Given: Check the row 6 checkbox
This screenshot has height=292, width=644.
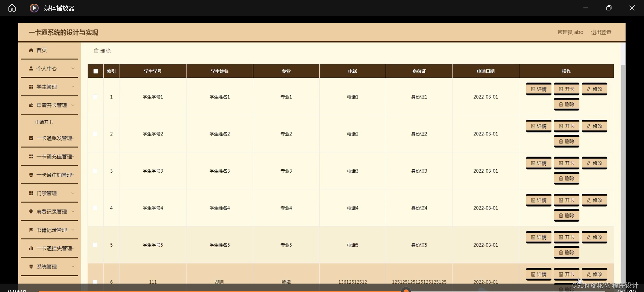Looking at the screenshot, I should click(x=95, y=282).
